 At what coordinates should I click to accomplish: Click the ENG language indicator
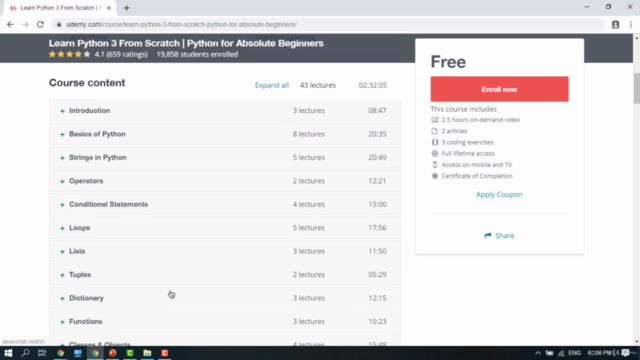click(x=574, y=353)
